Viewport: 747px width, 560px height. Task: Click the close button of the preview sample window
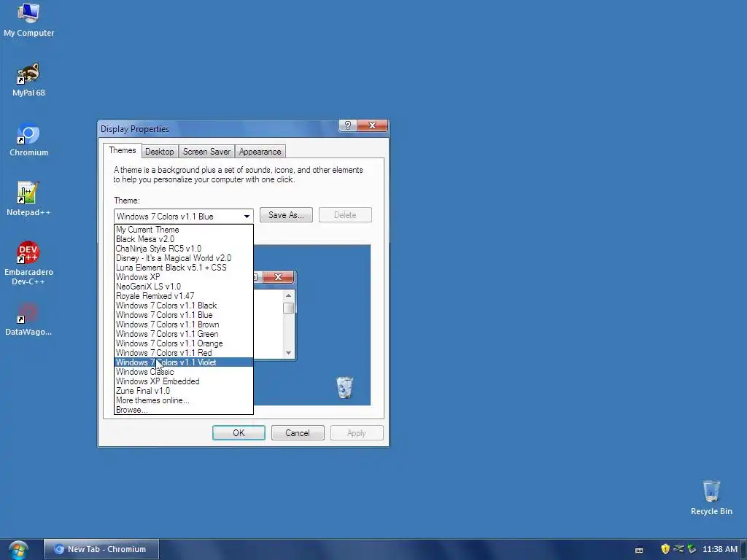click(278, 276)
